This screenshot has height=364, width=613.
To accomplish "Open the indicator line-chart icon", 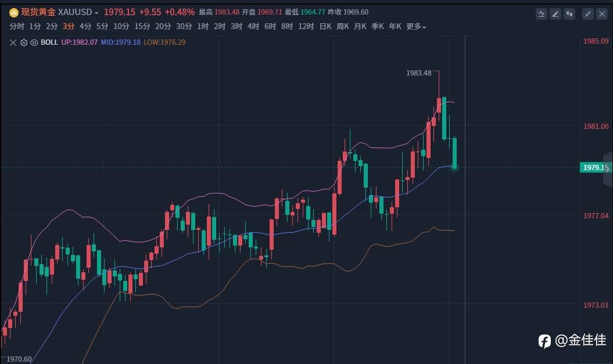I will point(542,14).
